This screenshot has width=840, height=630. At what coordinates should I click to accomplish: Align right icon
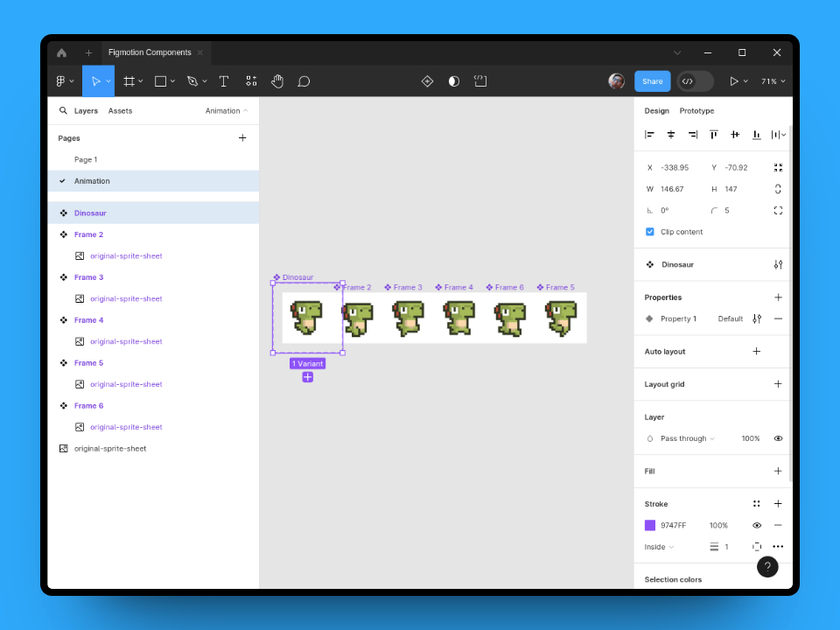tap(693, 135)
